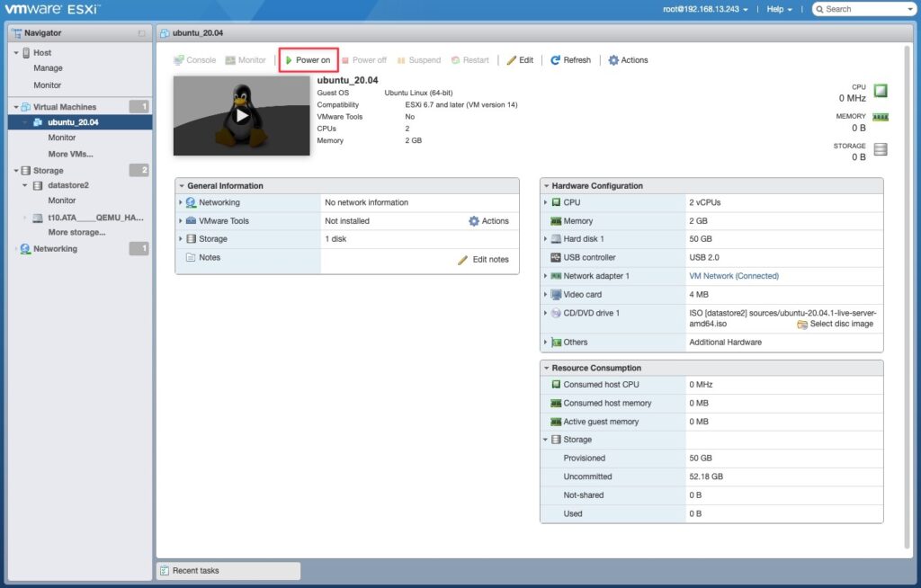Select Networking in the navigator

(x=55, y=248)
